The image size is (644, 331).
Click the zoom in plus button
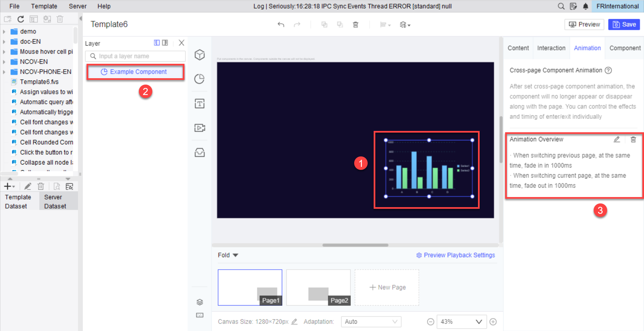point(493,322)
